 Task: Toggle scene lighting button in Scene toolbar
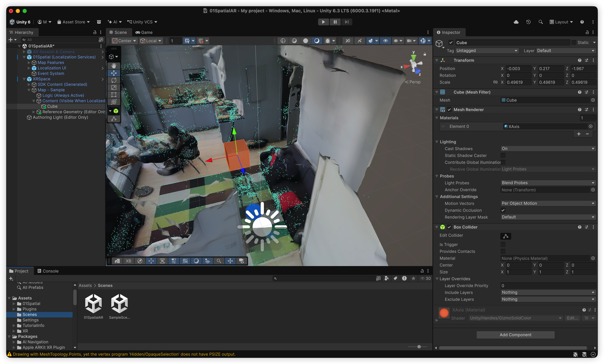click(x=317, y=41)
